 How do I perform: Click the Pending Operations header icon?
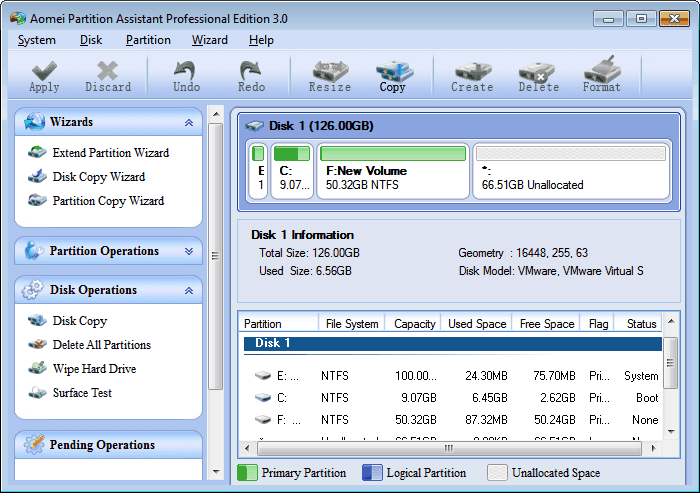pos(33,444)
